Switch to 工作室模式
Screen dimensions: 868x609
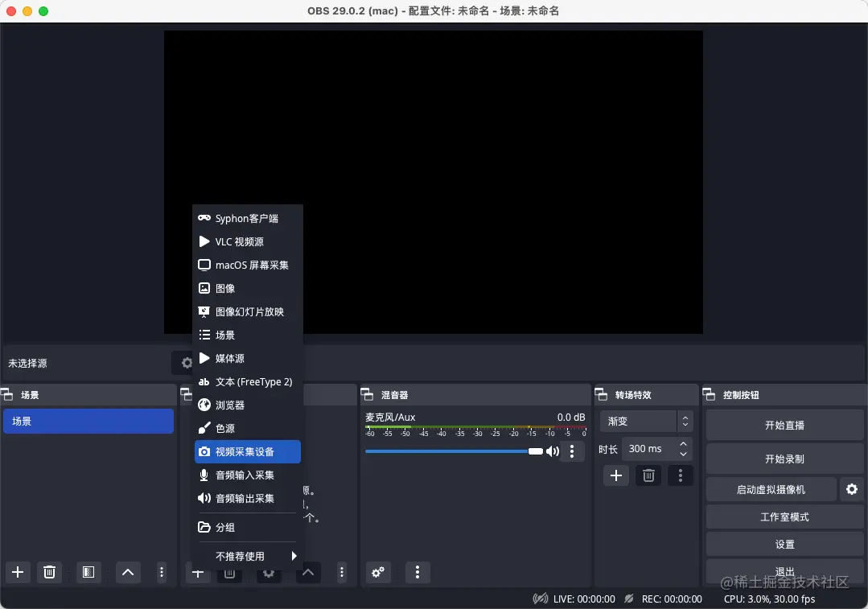coord(784,516)
